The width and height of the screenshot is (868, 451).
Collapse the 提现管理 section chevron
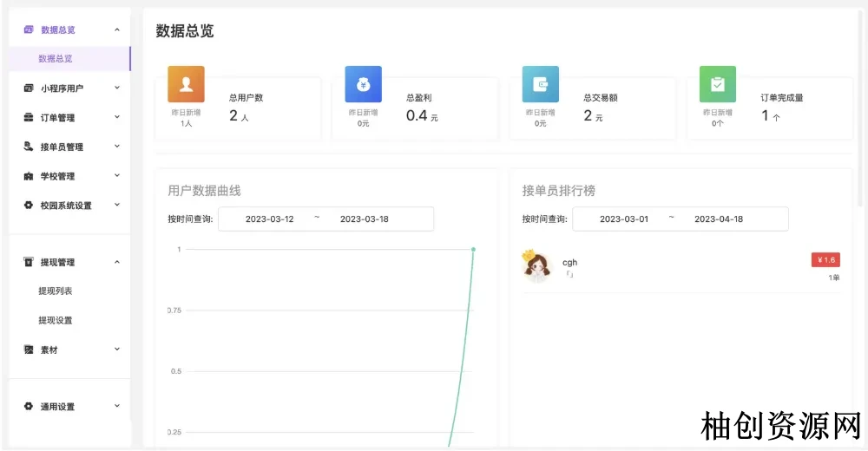[x=117, y=262]
